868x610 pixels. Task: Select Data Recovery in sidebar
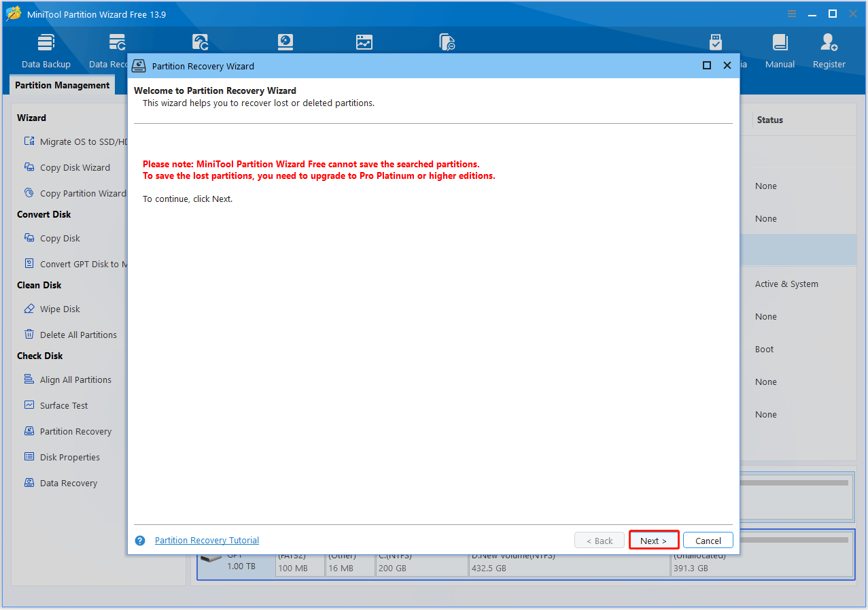point(60,483)
